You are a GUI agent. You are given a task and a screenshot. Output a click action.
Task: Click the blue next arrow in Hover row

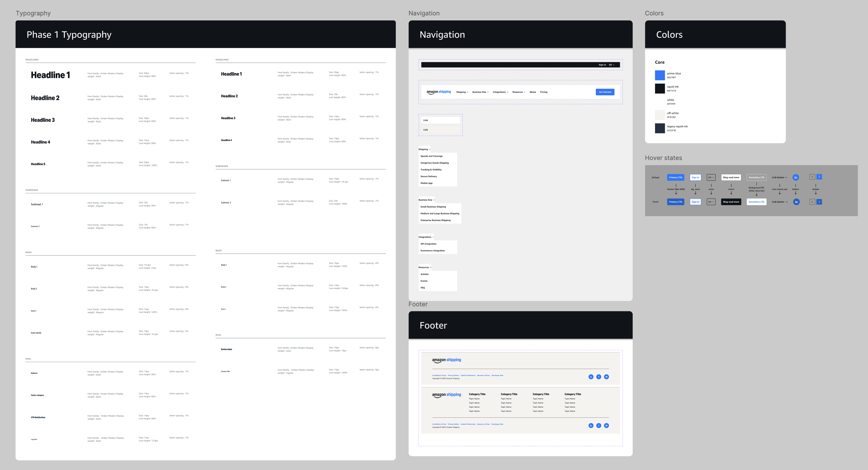click(819, 202)
